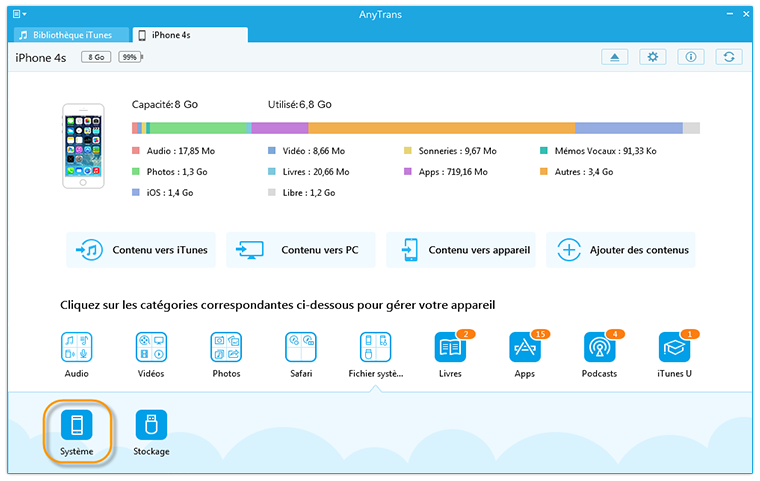
Task: Open the Audio category
Action: point(77,354)
